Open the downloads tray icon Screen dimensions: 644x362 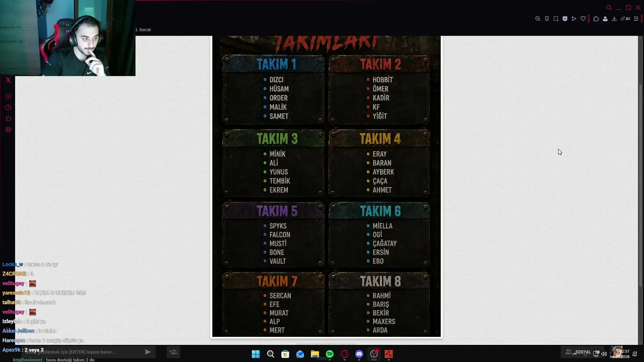tap(614, 19)
